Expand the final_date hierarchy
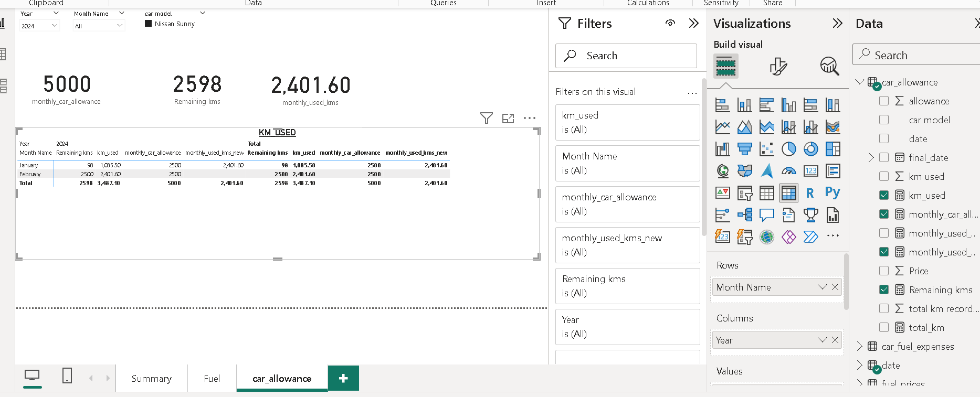980x397 pixels. (x=871, y=157)
